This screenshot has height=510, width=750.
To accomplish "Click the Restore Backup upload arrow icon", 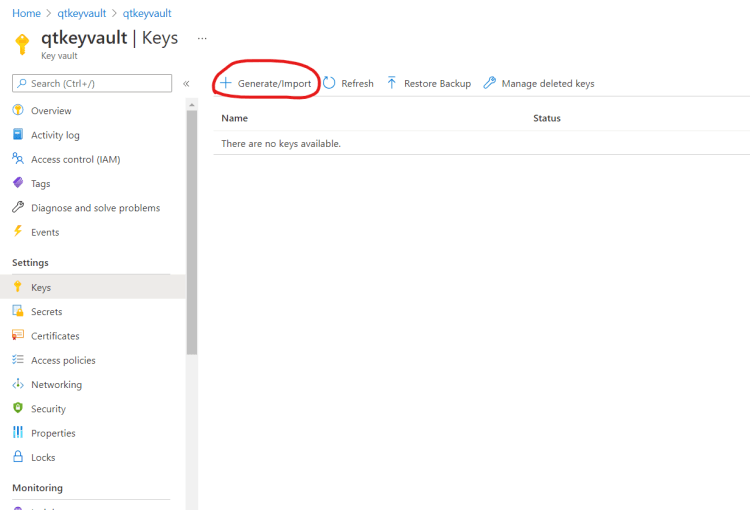I will point(391,83).
